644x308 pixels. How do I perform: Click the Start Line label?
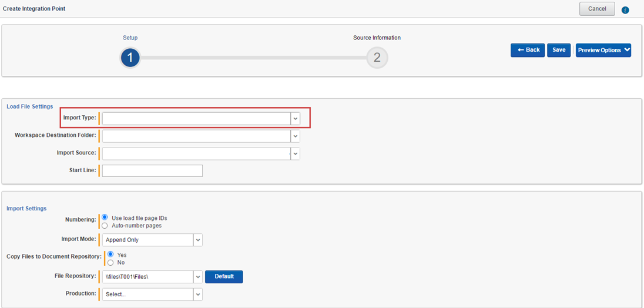(83, 170)
